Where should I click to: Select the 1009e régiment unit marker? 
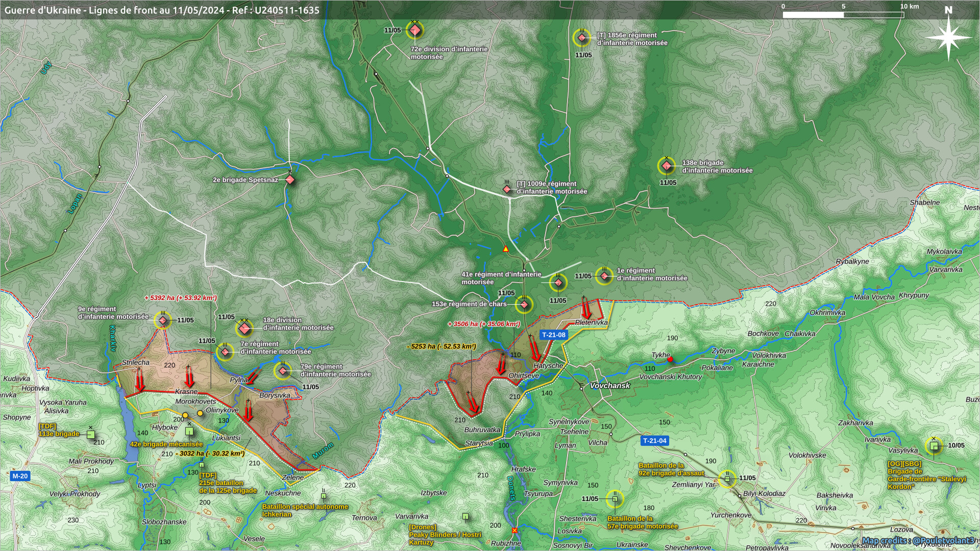(507, 189)
